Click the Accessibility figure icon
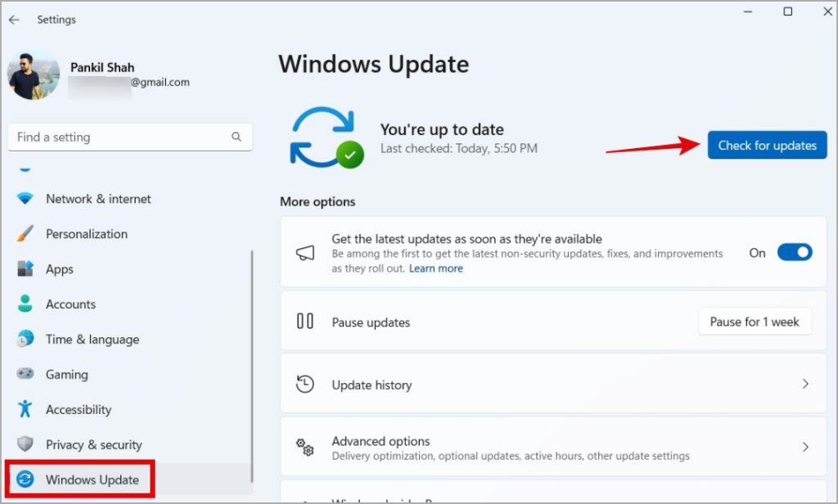Screen dimensions: 838x504 pos(25,409)
